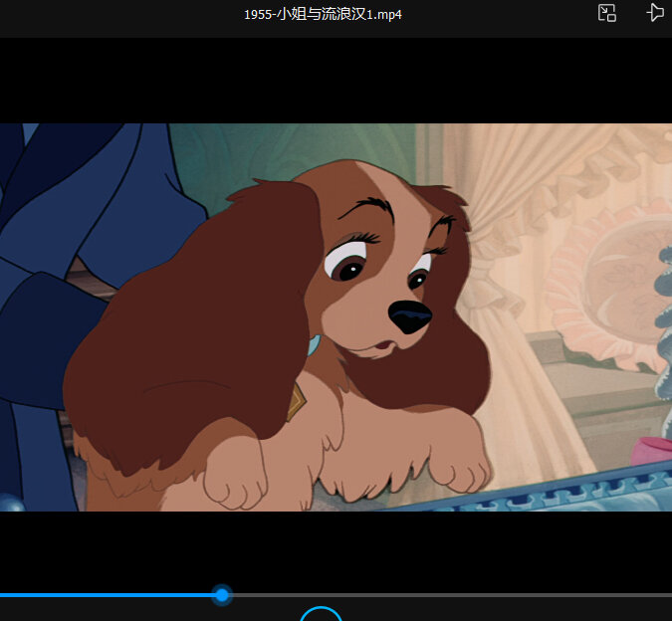
Task: Jump to the far right end of timeline
Action: click(x=669, y=595)
